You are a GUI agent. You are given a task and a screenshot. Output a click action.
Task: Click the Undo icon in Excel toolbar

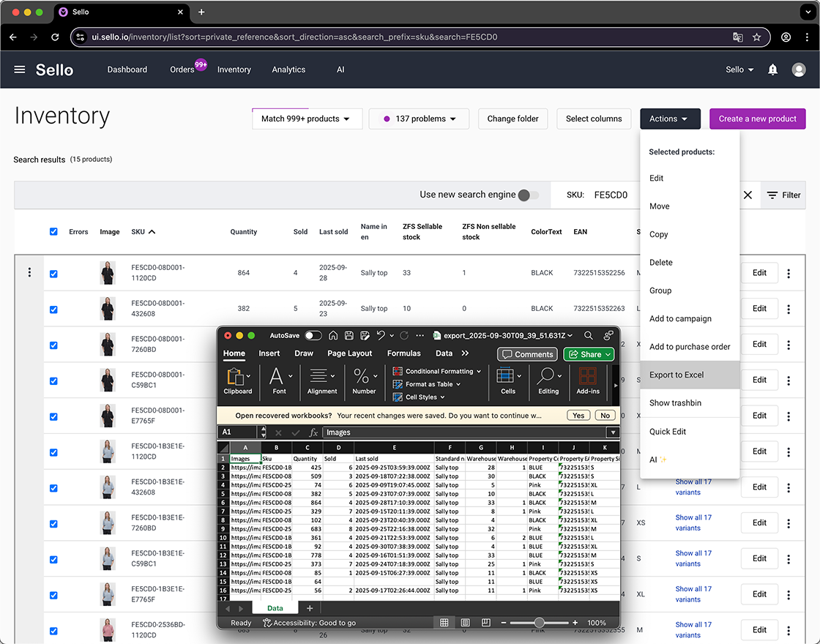click(378, 335)
